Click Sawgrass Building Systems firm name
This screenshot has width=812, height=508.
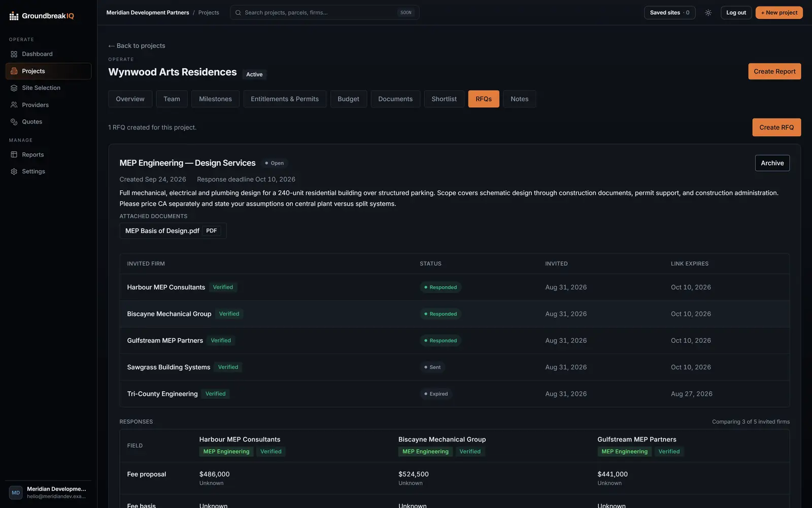coord(168,367)
